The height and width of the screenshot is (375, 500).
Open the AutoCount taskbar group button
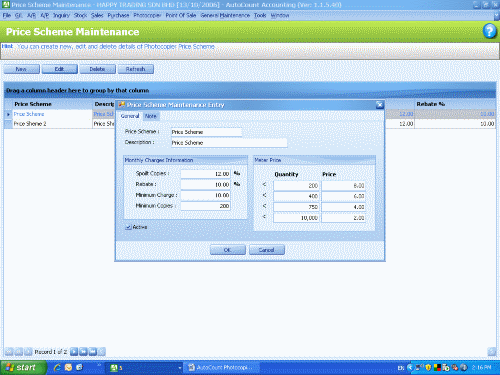click(143, 368)
